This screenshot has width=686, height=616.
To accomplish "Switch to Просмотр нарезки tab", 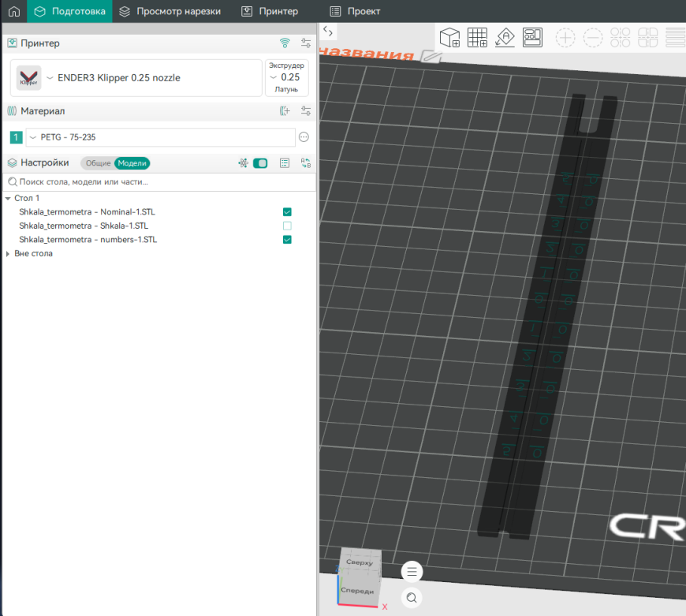I will tap(170, 11).
